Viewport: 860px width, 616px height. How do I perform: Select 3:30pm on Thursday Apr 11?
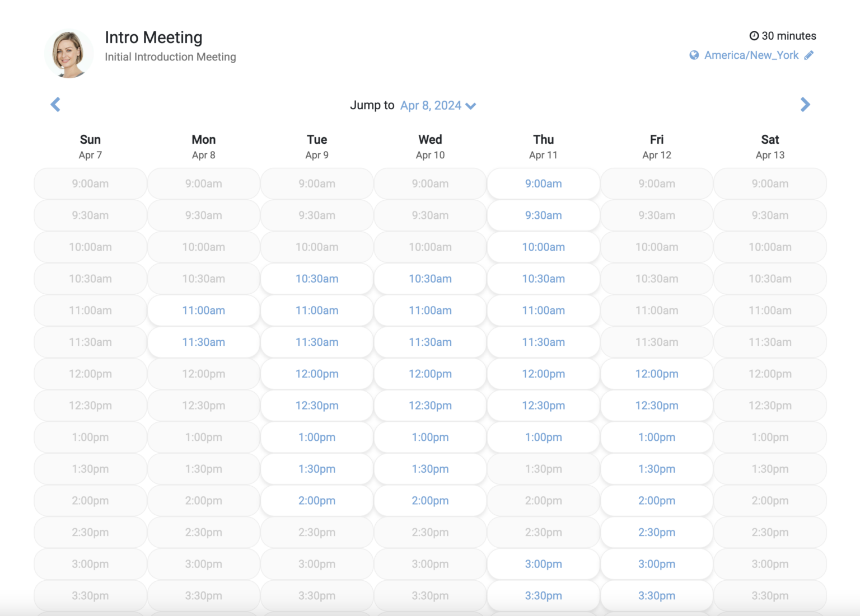[543, 595]
